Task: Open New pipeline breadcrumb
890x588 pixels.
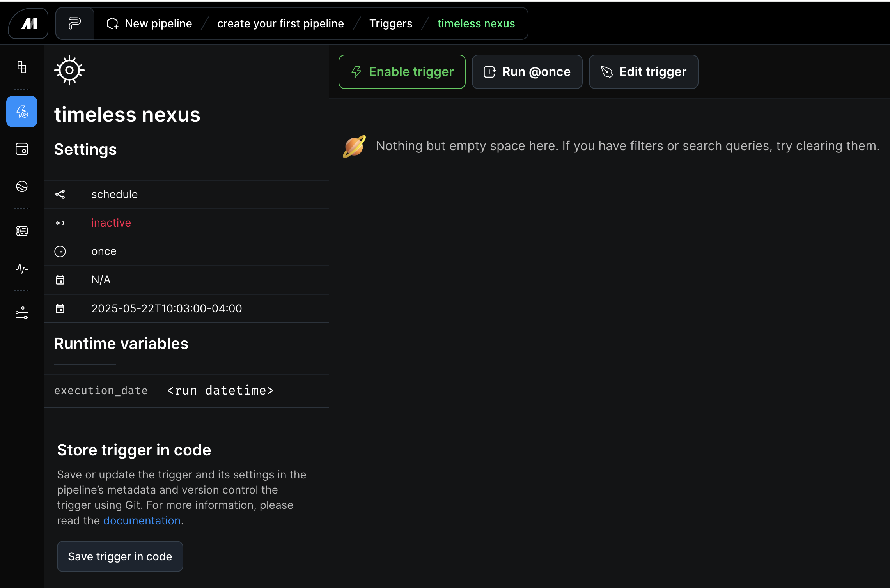Action: (x=149, y=24)
